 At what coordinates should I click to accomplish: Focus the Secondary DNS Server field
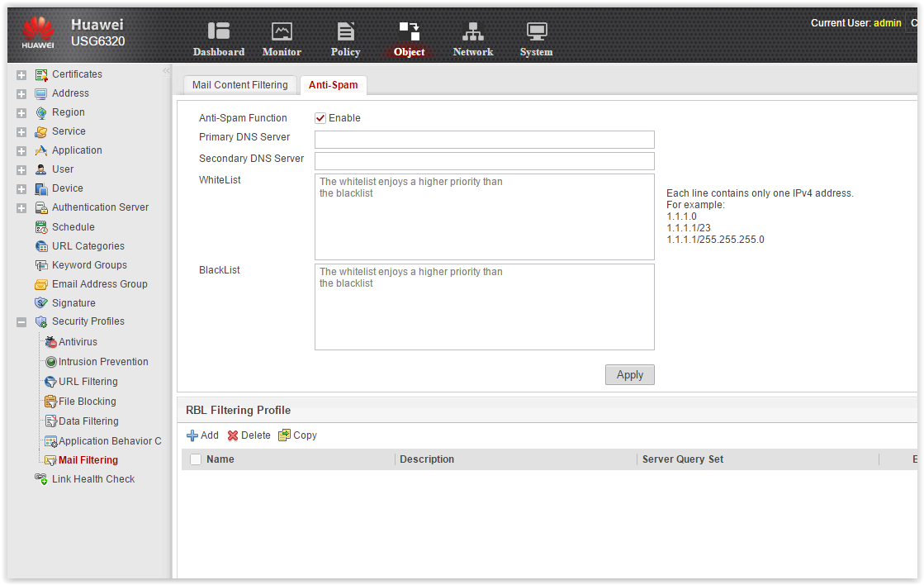point(485,161)
